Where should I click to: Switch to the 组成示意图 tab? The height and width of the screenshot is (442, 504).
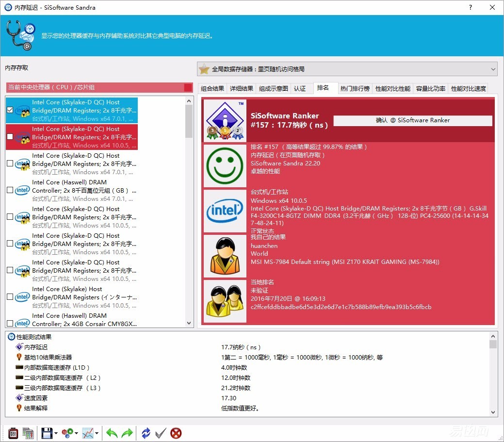(274, 88)
